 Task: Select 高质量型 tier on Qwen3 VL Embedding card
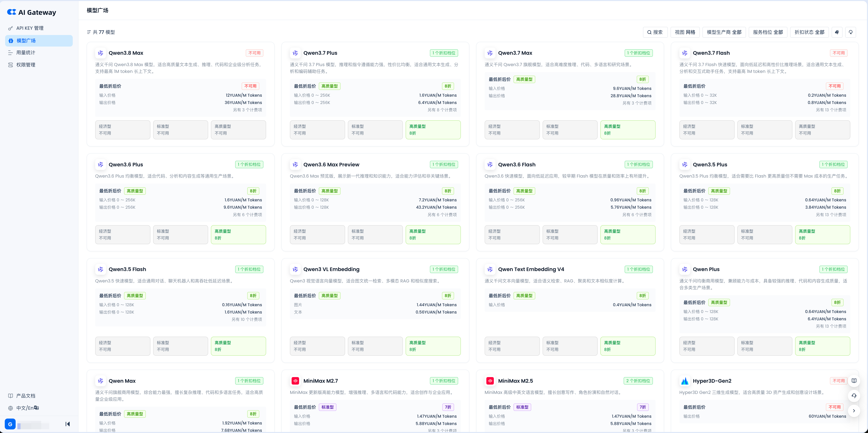pyautogui.click(x=433, y=346)
